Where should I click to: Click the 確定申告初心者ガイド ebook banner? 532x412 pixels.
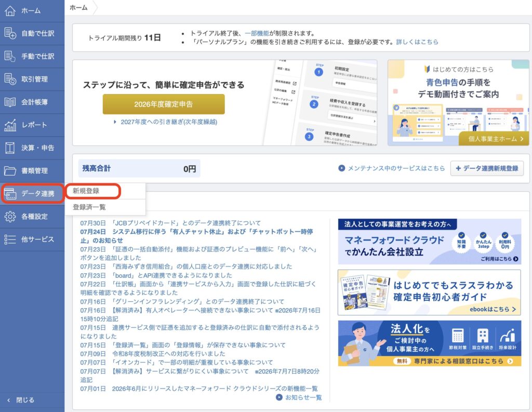click(x=429, y=293)
